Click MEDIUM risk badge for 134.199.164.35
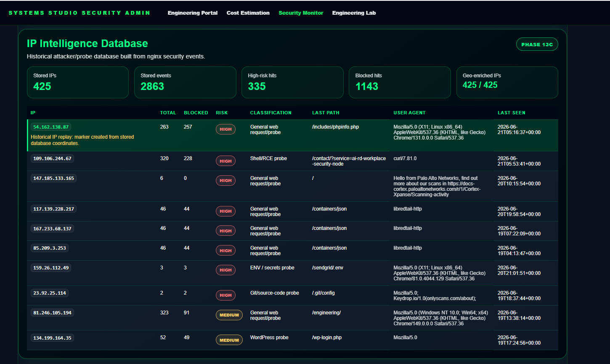610x364 pixels. point(229,340)
